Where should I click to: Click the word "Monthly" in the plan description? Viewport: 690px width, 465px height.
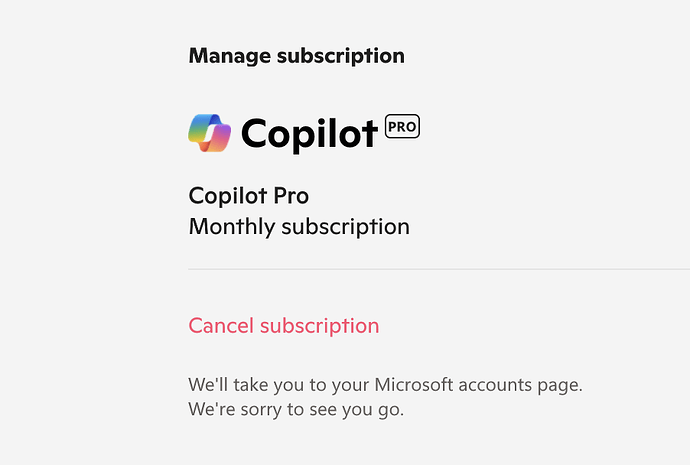tap(232, 227)
